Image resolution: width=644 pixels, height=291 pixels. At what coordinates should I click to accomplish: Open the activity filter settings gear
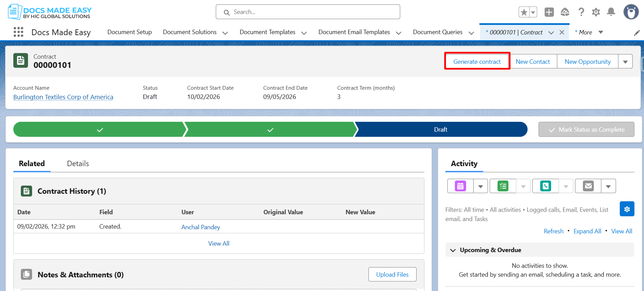click(x=627, y=209)
